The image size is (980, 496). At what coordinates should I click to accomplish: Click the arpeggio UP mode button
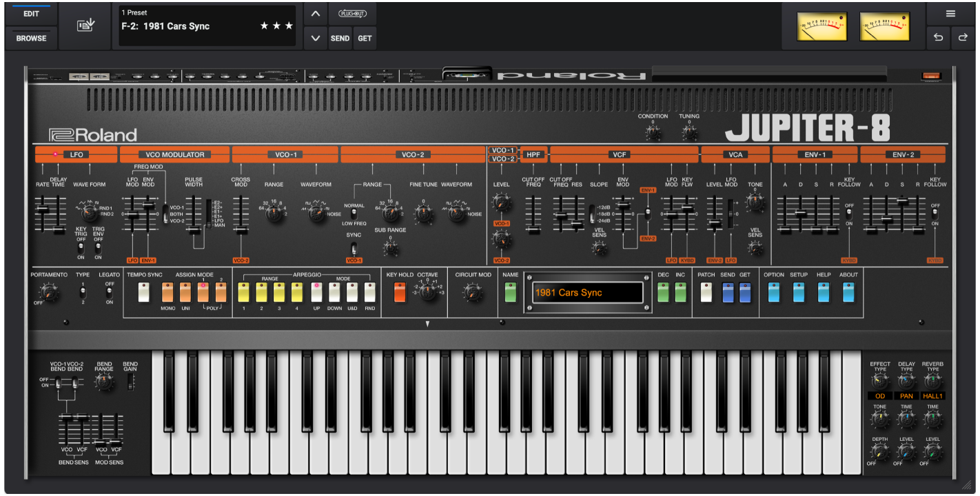tap(316, 293)
